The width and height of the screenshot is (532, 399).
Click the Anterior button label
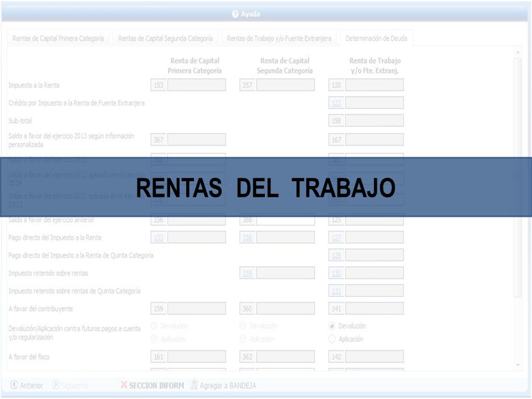[31, 386]
